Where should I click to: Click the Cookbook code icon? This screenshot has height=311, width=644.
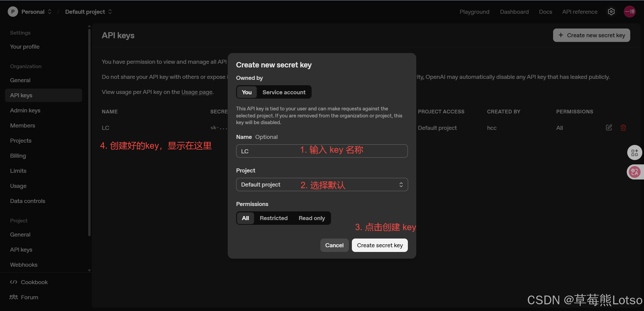click(x=13, y=282)
